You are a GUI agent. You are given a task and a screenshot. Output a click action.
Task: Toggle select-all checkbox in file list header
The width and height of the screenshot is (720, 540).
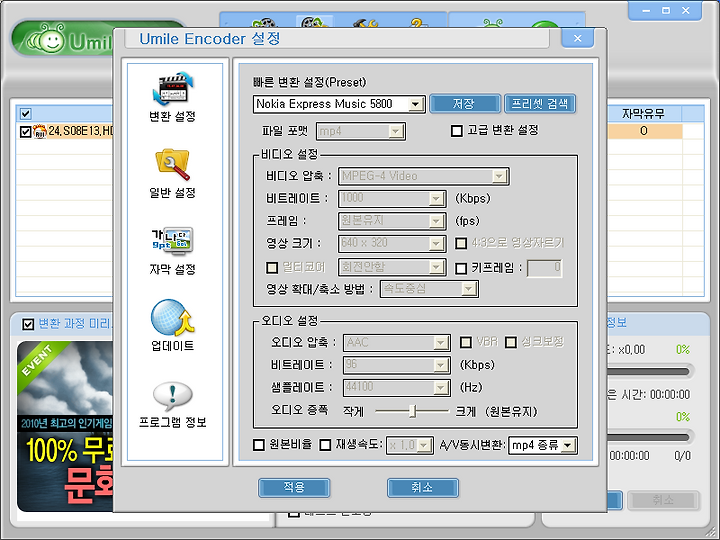click(26, 113)
